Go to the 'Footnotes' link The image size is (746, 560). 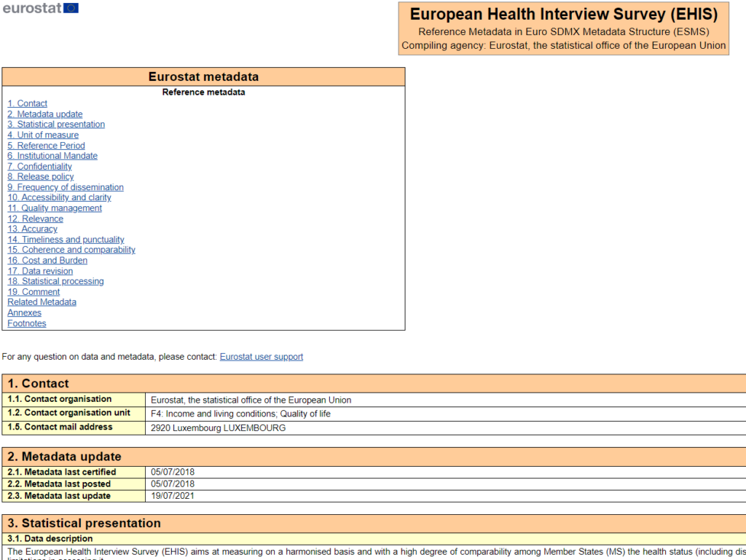(27, 323)
